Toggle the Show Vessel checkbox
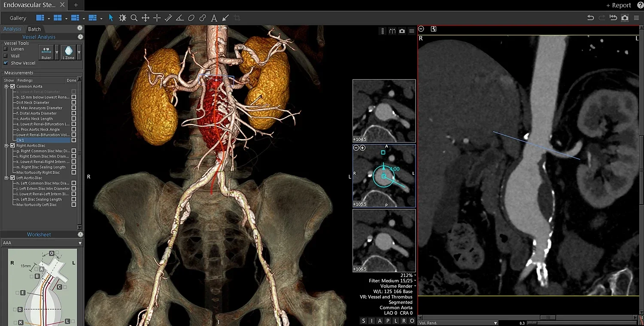Image resolution: width=644 pixels, height=326 pixels. 6,63
